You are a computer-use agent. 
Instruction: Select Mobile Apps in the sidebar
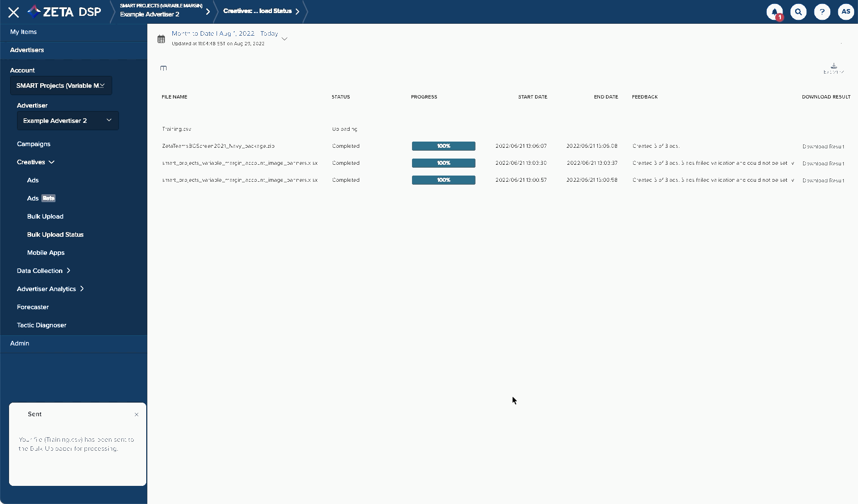click(x=46, y=253)
